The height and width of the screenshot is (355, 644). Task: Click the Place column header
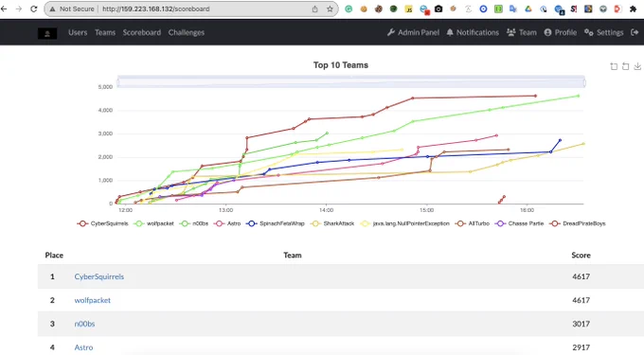54,256
